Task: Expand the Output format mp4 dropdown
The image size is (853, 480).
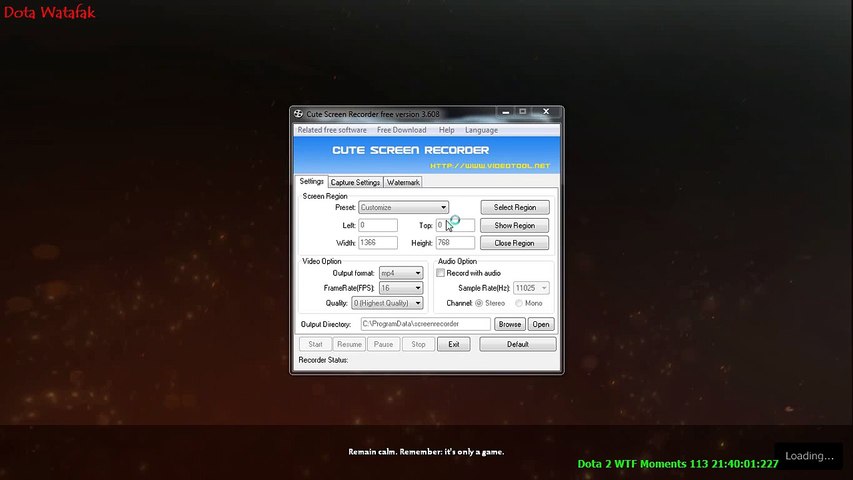Action: click(x=401, y=273)
